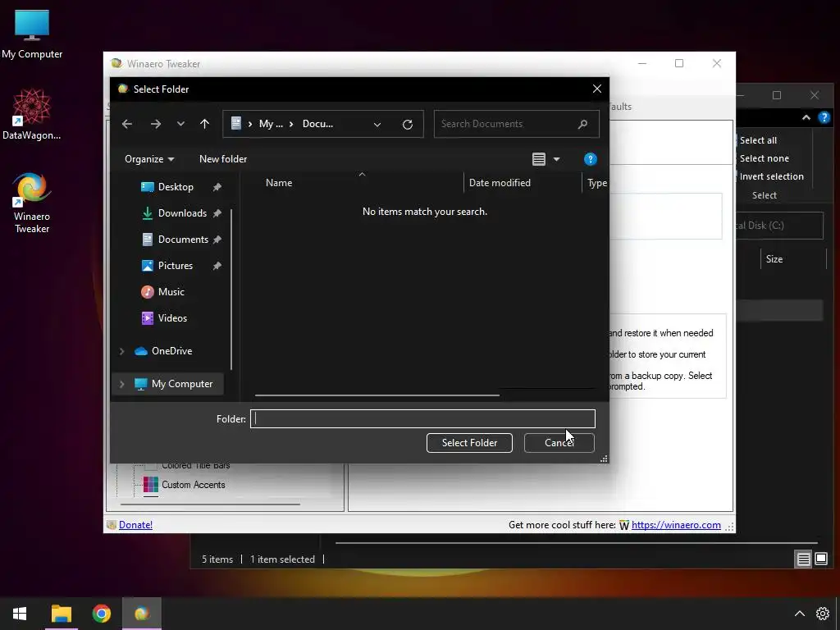This screenshot has width=840, height=630.
Task: Sort by the Type column header
Action: point(597,183)
